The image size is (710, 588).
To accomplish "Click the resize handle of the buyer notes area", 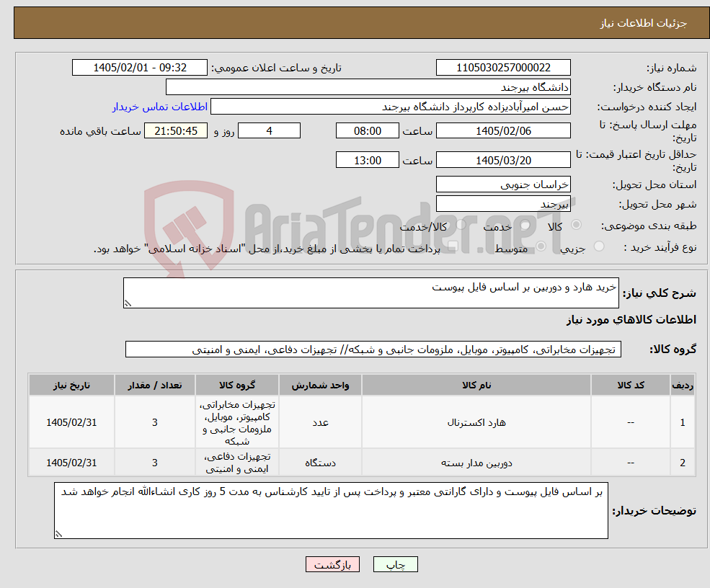I will click(58, 534).
